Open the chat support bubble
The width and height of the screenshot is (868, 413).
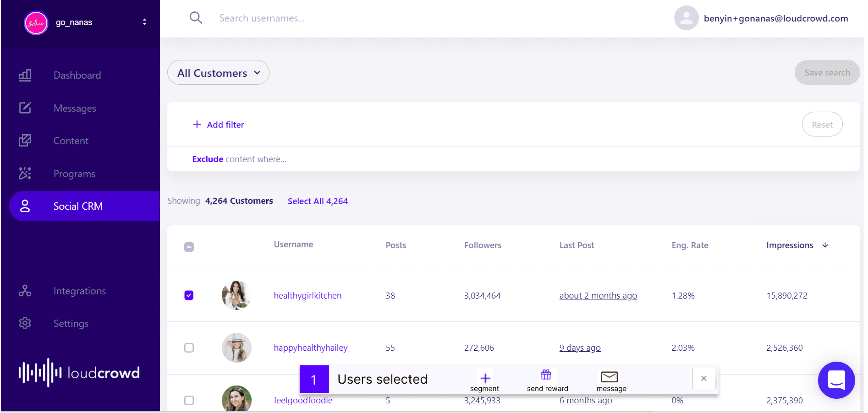pos(836,380)
